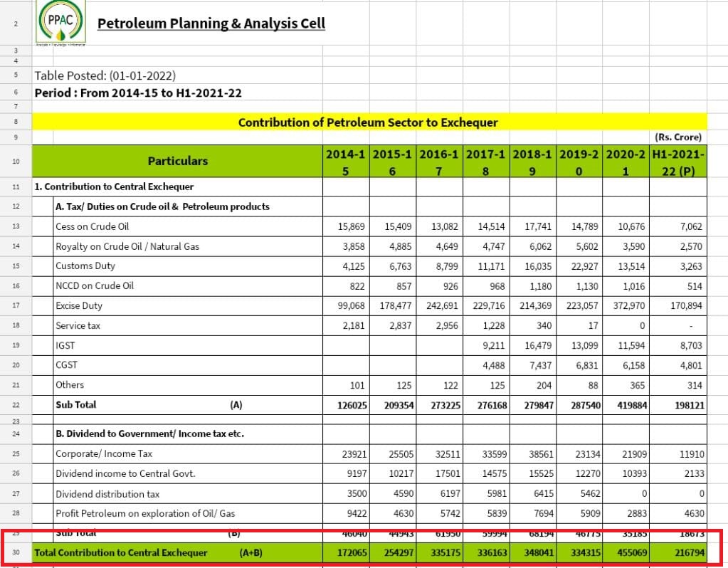Click the '2019-20' column header cell
The image size is (728, 568).
(x=579, y=161)
